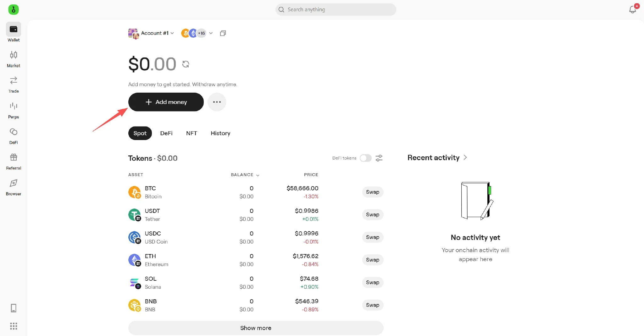The image size is (644, 336).
Task: Click the -1.30% change for BTC
Action: 311,196
